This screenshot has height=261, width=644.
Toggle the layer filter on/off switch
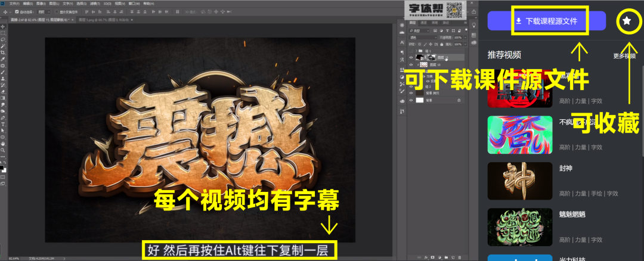pyautogui.click(x=465, y=31)
